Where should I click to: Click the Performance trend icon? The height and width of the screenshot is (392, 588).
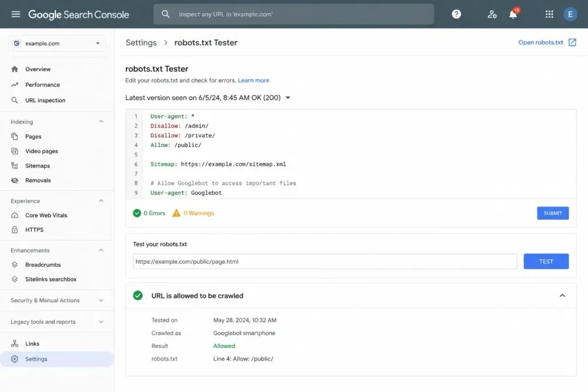(14, 85)
